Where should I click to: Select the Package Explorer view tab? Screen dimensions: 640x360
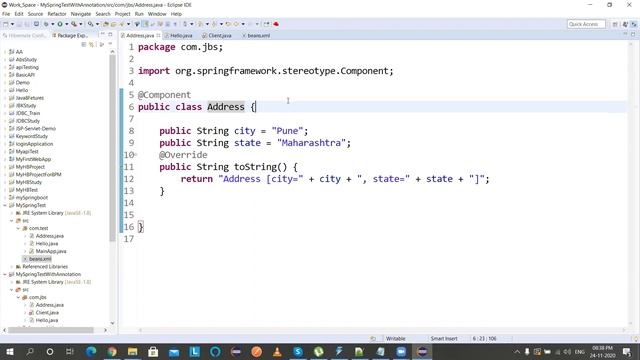click(70, 36)
